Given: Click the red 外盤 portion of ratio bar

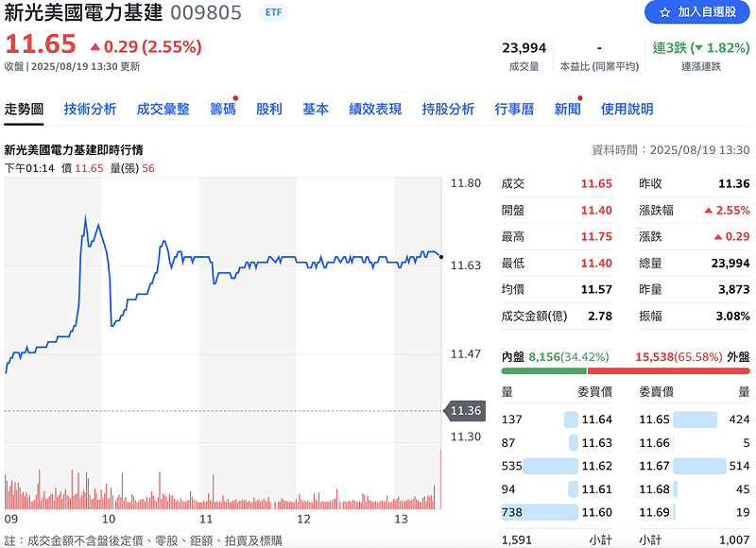Looking at the screenshot, I should (x=669, y=371).
